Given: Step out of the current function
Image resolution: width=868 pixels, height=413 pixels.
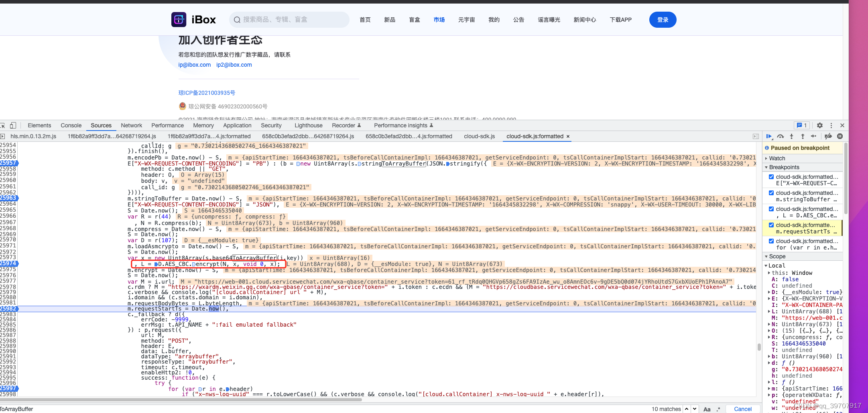Looking at the screenshot, I should point(803,136).
